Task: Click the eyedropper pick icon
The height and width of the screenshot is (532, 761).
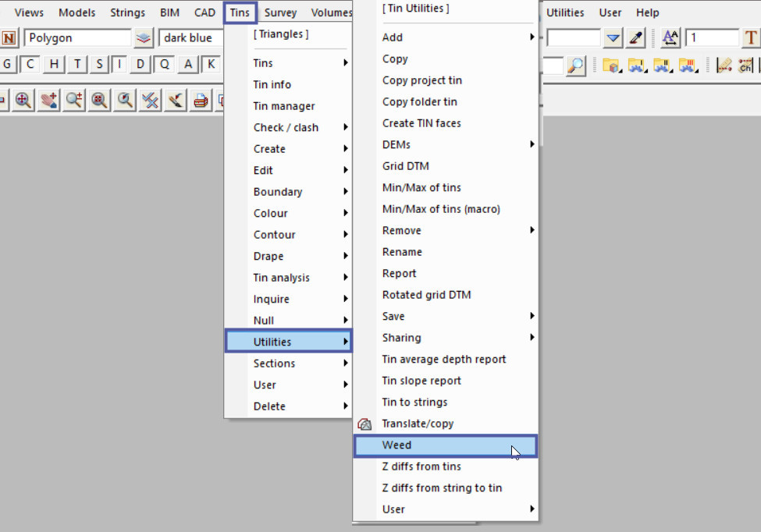Action: (636, 37)
